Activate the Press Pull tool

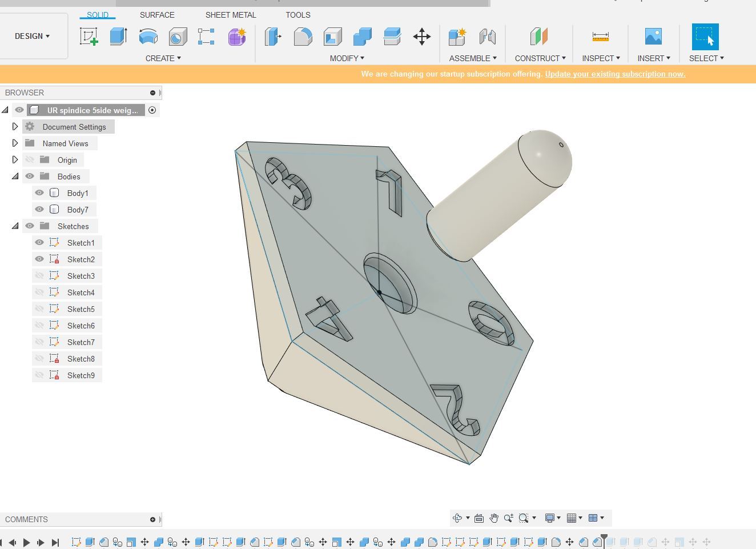[x=273, y=37]
